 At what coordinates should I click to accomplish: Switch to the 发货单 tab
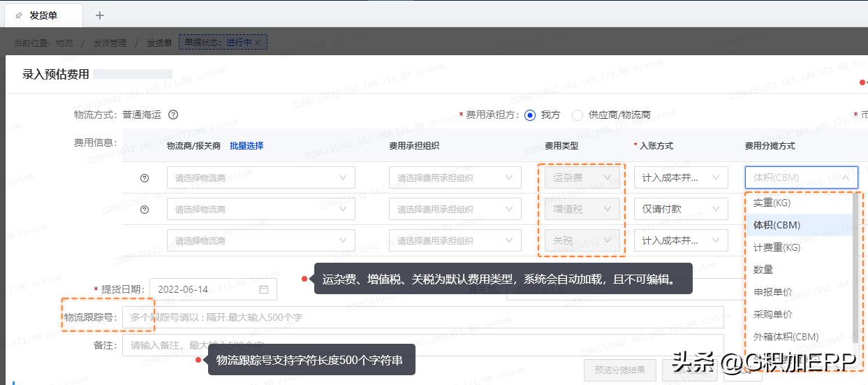[42, 15]
